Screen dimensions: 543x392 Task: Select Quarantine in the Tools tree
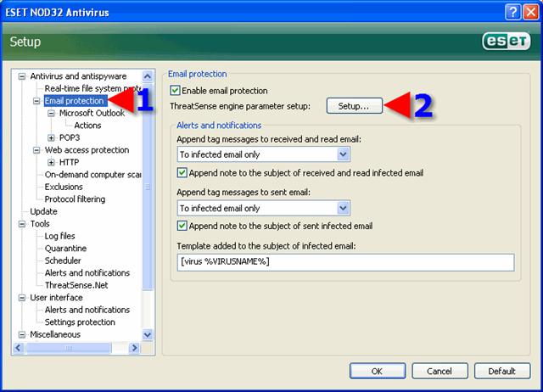[x=65, y=249]
